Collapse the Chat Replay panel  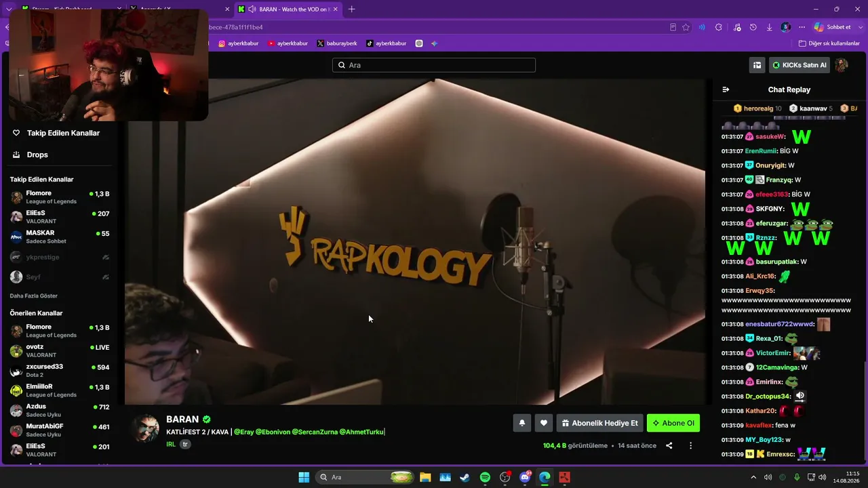tap(726, 89)
